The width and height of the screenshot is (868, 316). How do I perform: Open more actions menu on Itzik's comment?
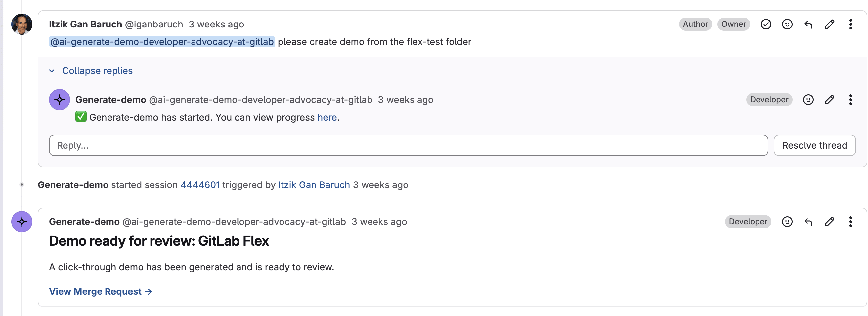click(x=851, y=24)
